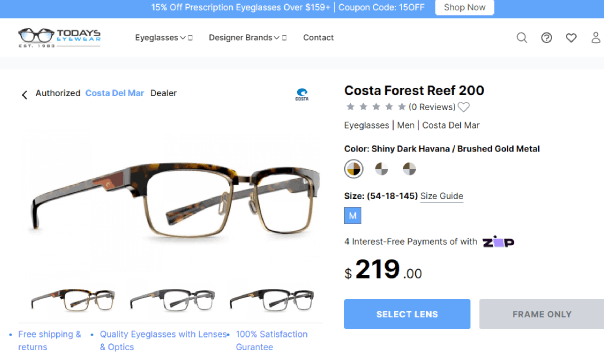
Task: Click the Costa brand logo icon
Action: [x=302, y=94]
